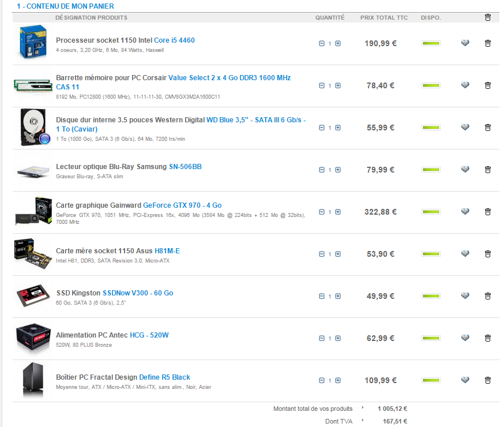Select the '1 - CONTENU DE MON PANIER' heading
This screenshot has height=427, width=504.
pos(65,6)
